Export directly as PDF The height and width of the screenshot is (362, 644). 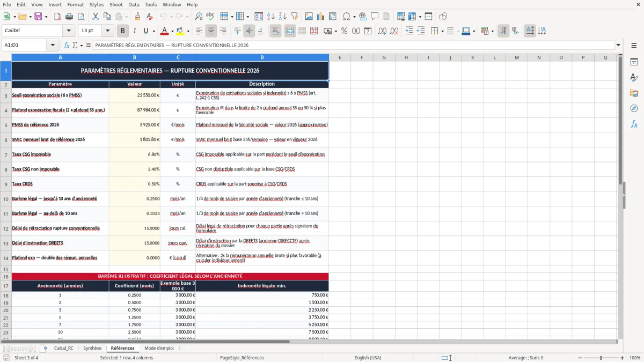[58, 17]
